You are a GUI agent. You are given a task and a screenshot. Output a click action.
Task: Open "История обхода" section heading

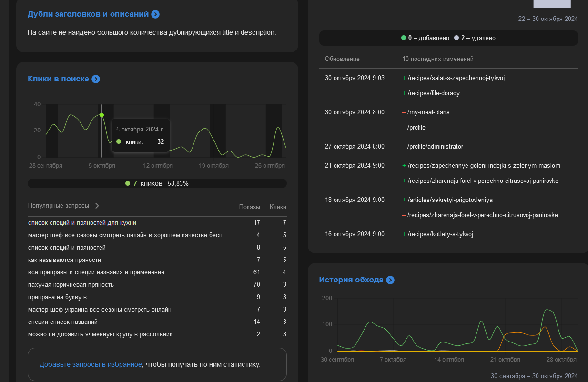[x=351, y=280]
